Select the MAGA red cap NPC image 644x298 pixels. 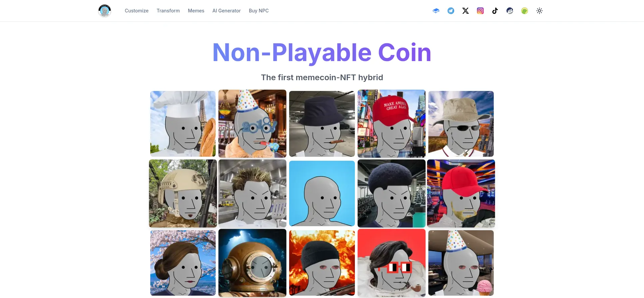391,123
